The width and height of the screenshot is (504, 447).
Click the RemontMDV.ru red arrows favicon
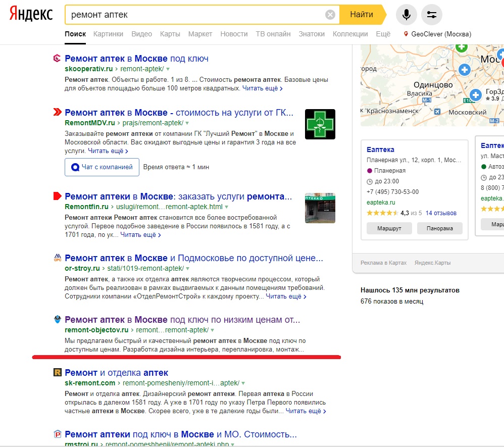(57, 112)
